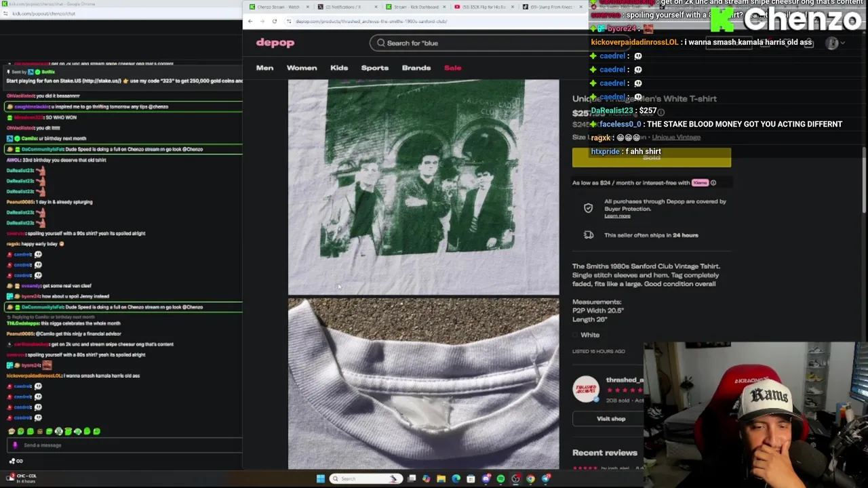The width and height of the screenshot is (868, 488).
Task: Click the browser forward arrow
Action: point(262,21)
